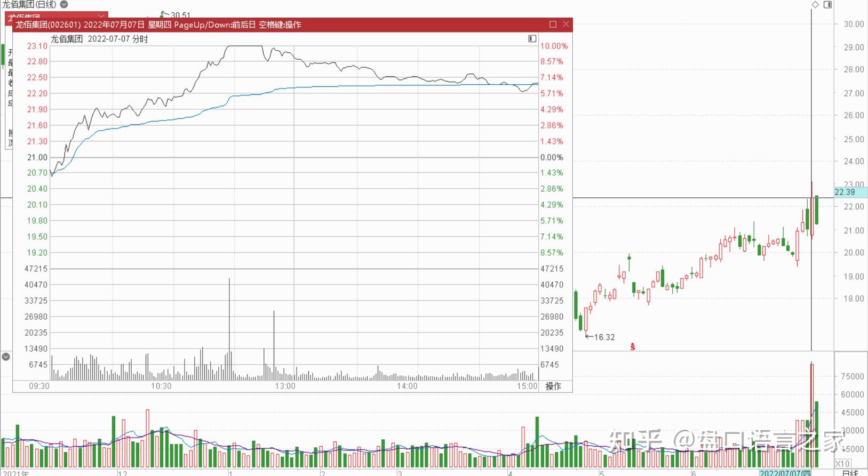Click the 21.00 previous close price label
This screenshot has width=868, height=476.
37,157
